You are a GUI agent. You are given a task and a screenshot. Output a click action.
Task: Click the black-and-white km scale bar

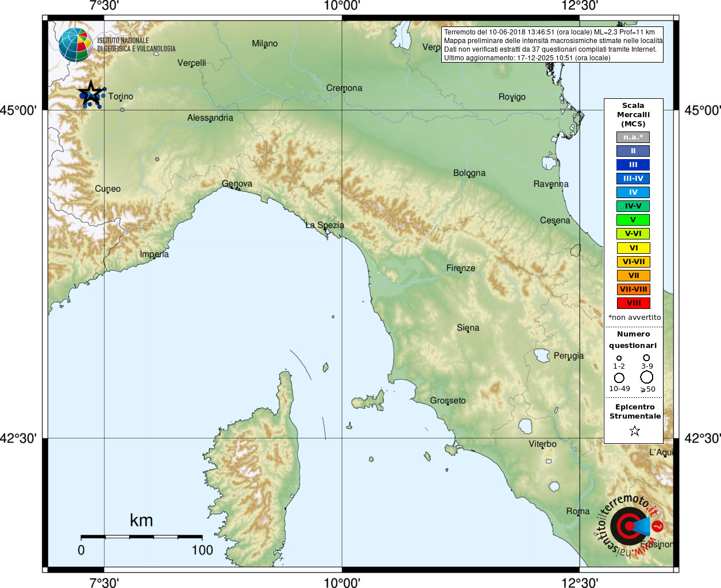[x=141, y=537]
